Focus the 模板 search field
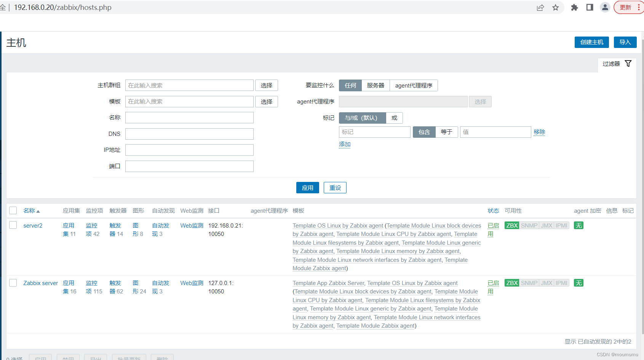644x360 pixels. click(x=189, y=102)
